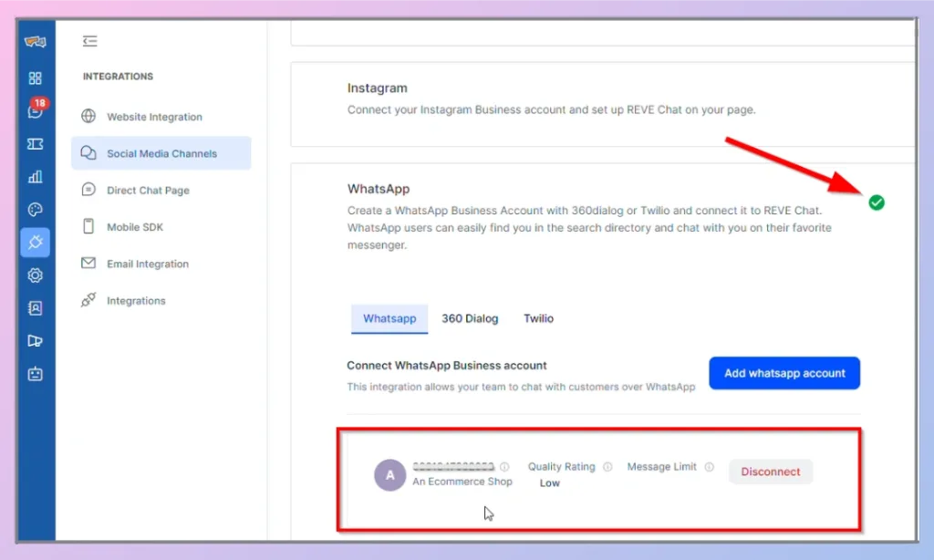
Task: Open the contacts icon in sidebar
Action: point(36,308)
